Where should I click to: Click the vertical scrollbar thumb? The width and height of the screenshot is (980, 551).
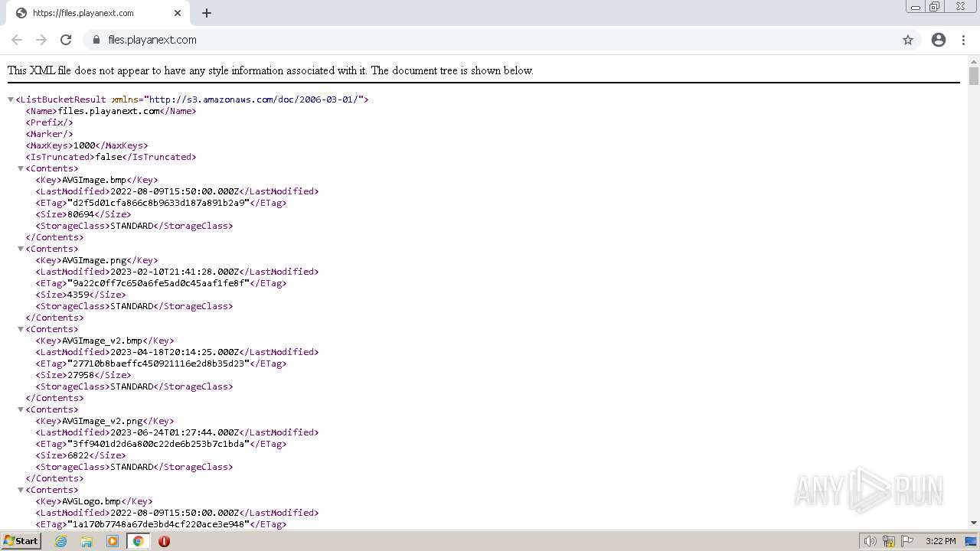(x=973, y=76)
